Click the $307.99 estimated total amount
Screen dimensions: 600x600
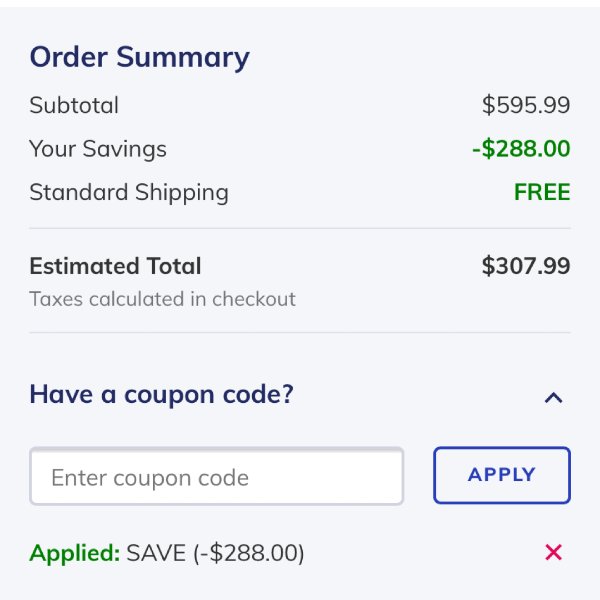click(526, 266)
